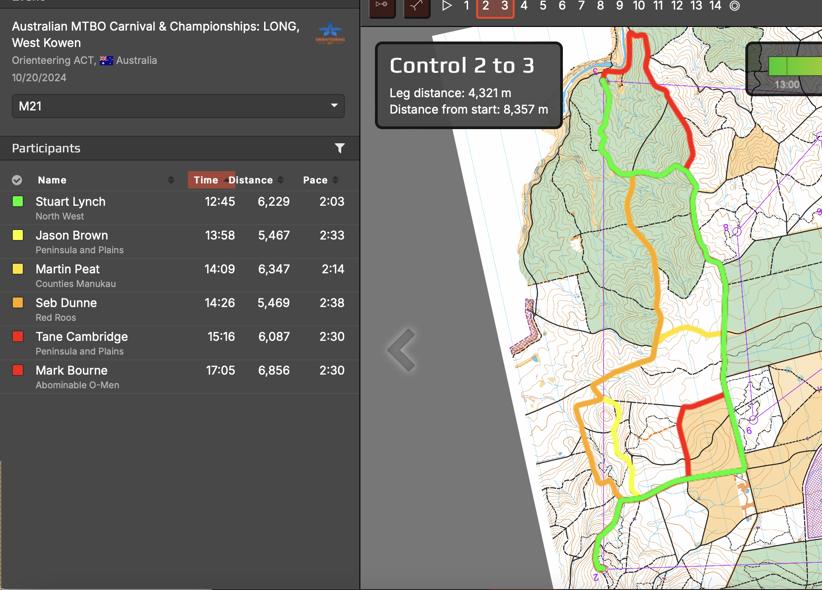
Task: Click control 6 circle on map
Action: [x=753, y=419]
